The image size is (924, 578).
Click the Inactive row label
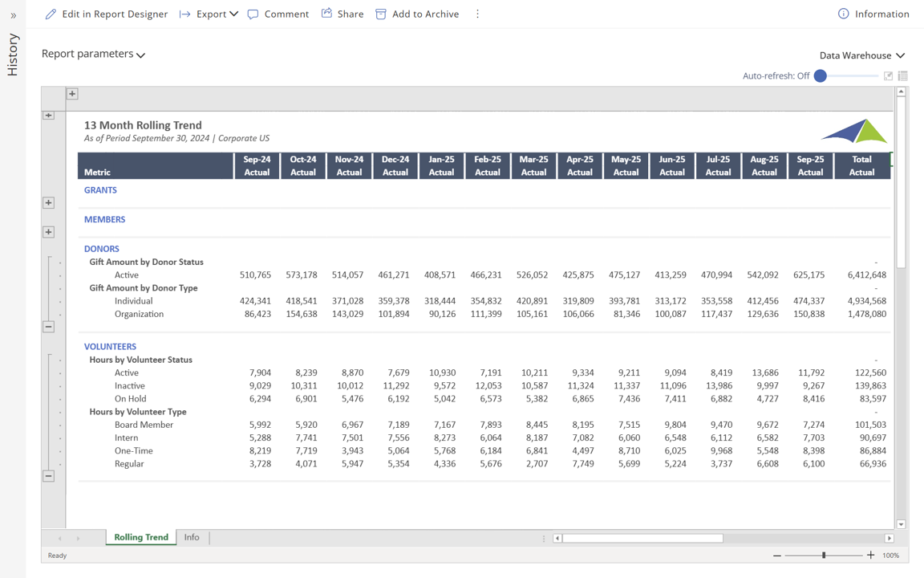pyautogui.click(x=130, y=385)
